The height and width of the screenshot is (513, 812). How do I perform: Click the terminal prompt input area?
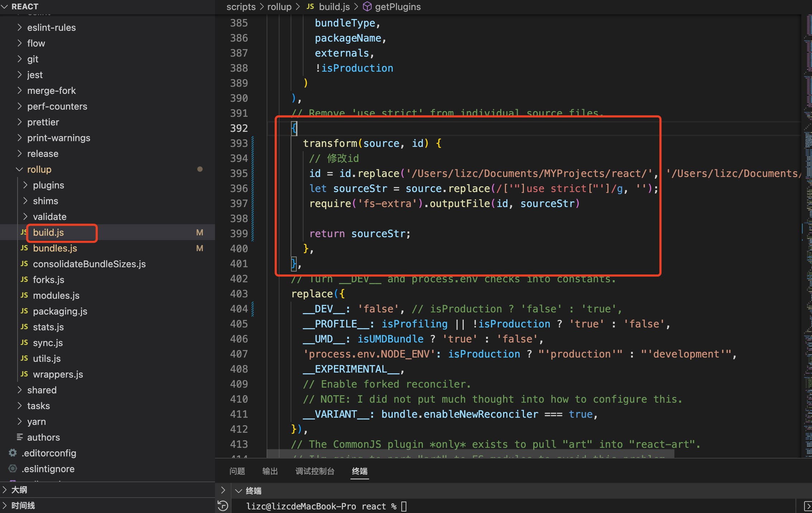pyautogui.click(x=404, y=506)
